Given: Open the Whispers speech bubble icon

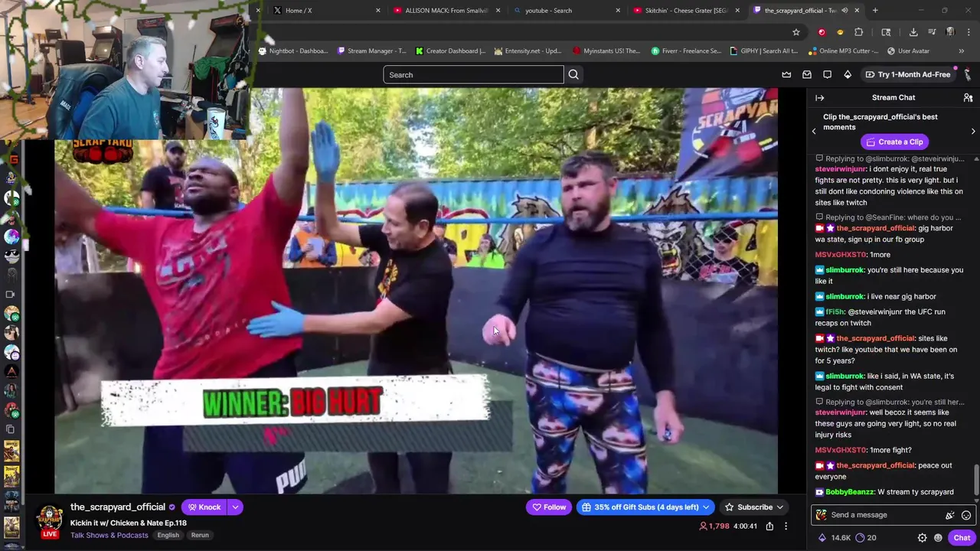Looking at the screenshot, I should [x=827, y=74].
